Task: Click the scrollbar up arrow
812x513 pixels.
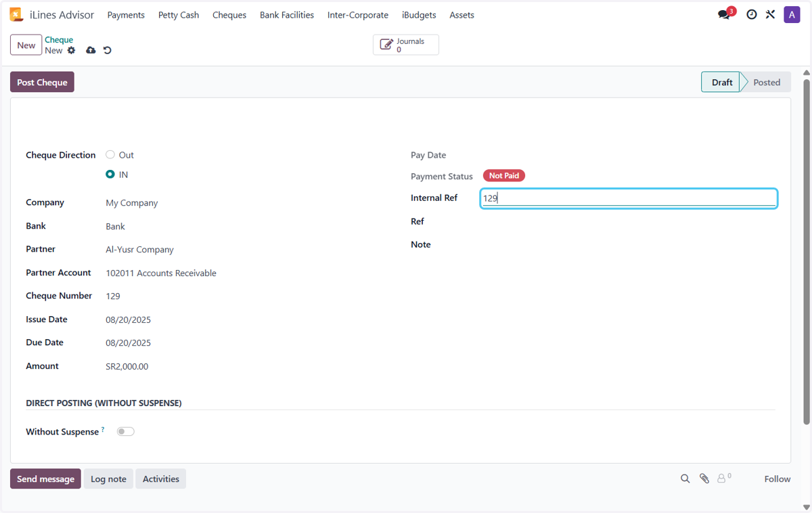Action: coord(806,72)
